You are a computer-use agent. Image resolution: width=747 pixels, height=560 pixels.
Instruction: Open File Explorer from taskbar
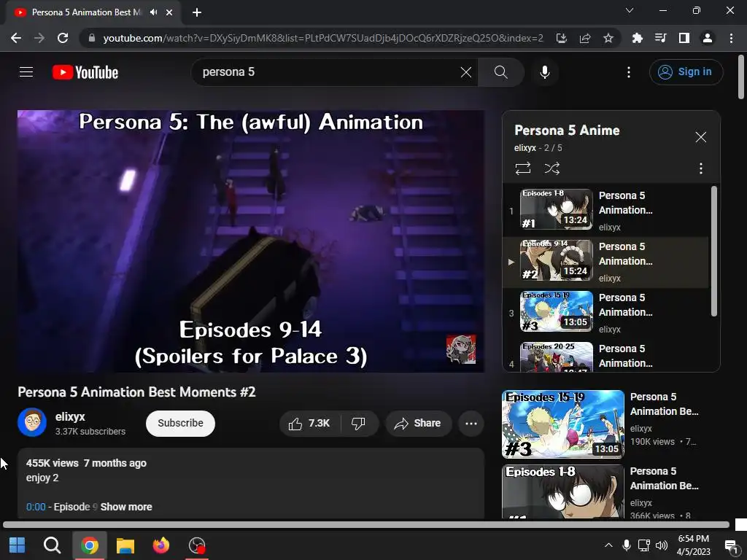point(125,545)
